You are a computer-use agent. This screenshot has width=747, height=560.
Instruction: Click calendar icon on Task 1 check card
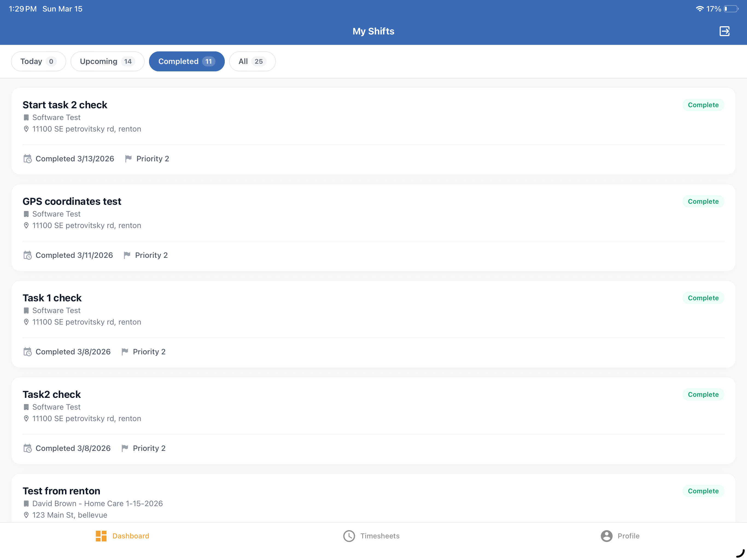coord(27,352)
